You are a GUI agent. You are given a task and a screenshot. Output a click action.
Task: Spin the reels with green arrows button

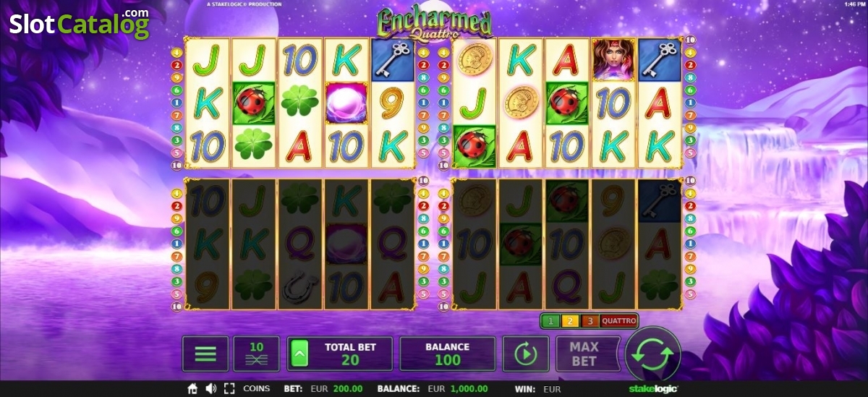pyautogui.click(x=653, y=354)
